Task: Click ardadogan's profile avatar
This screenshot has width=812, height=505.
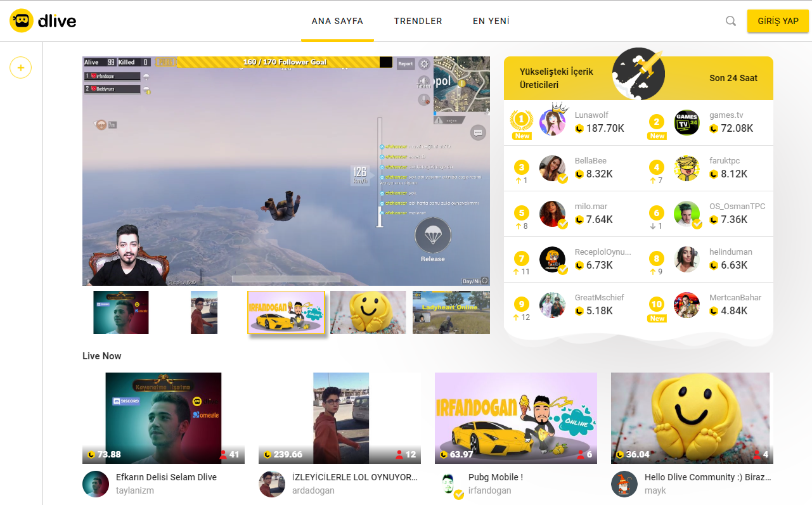Action: pyautogui.click(x=272, y=484)
